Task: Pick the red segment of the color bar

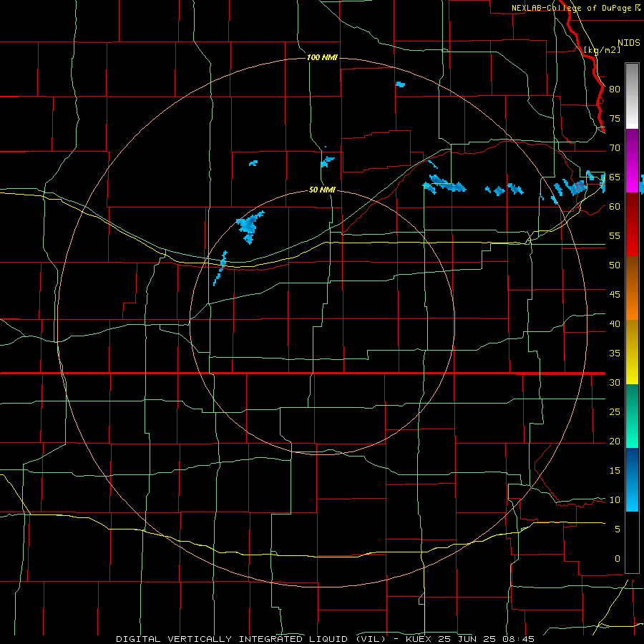Action: coord(632,225)
